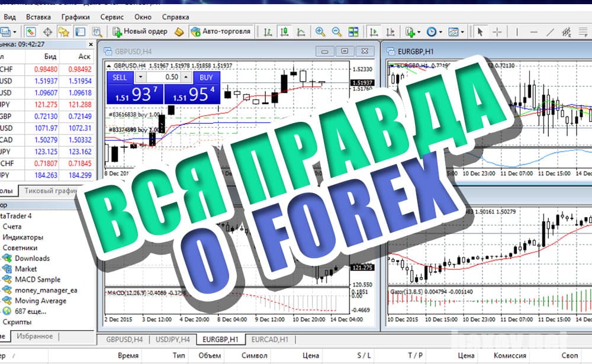This screenshot has height=364, width=592.
Task: Click the SELL button on GBPUSD
Action: tap(120, 78)
